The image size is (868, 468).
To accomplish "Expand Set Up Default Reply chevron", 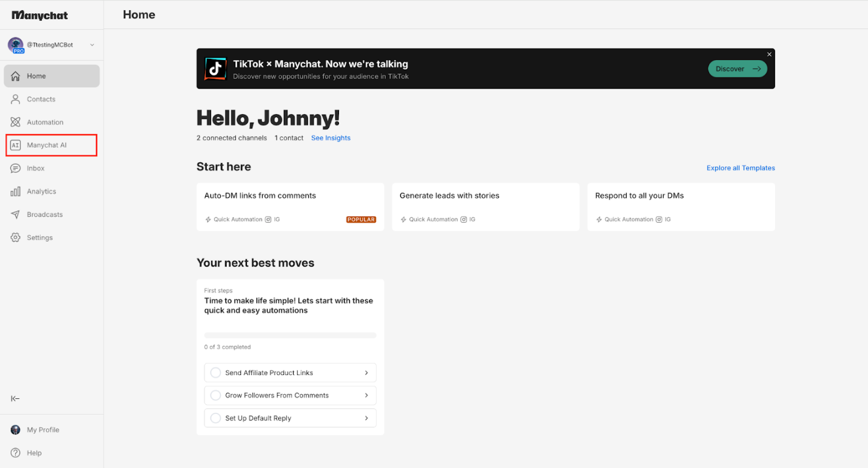I will tap(366, 418).
